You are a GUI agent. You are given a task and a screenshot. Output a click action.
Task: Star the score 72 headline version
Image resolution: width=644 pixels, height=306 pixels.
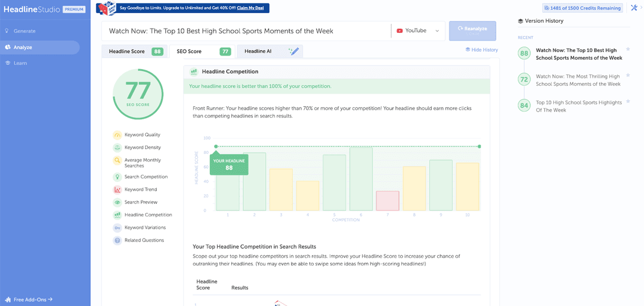coord(628,75)
